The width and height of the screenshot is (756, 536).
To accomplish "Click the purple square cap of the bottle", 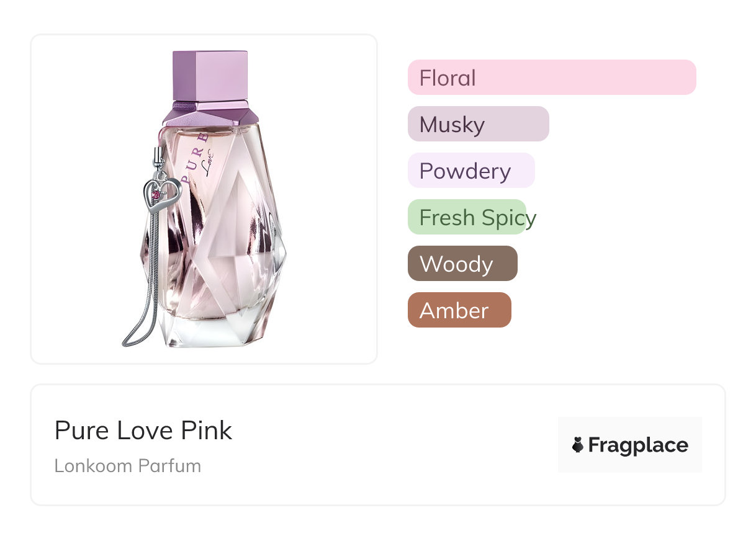I will [210, 75].
